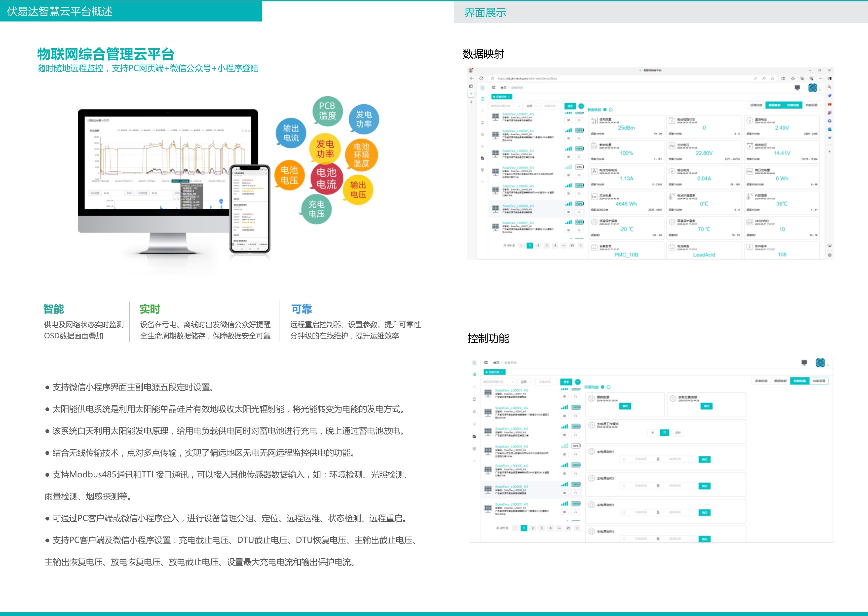The image size is (868, 616).
Task: Select the 定时 mode option in lower screenshot
Action: [678, 432]
